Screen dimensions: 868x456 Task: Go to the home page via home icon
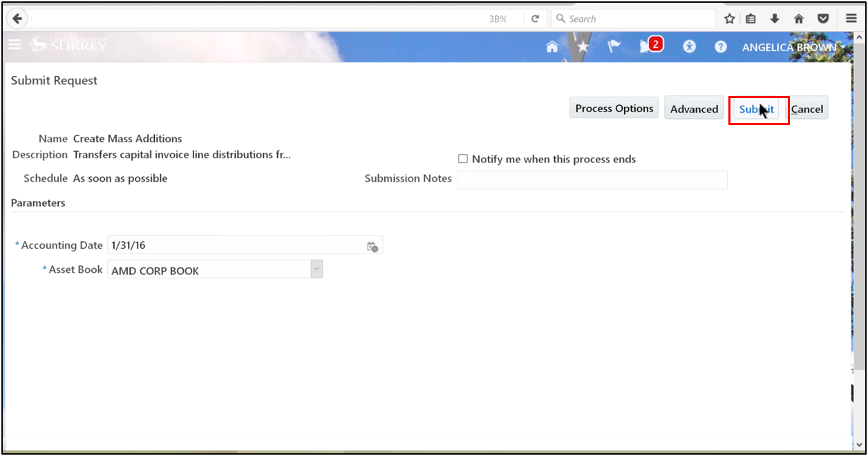point(551,46)
